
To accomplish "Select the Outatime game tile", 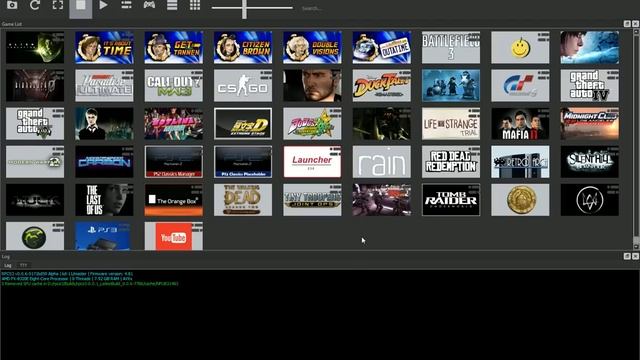I will 382,47.
